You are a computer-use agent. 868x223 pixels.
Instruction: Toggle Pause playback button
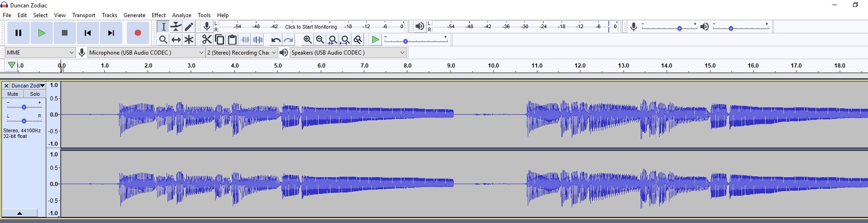pyautogui.click(x=19, y=33)
